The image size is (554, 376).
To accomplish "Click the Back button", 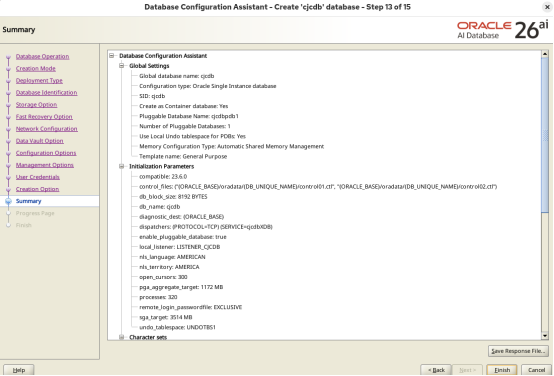I will (436, 370).
